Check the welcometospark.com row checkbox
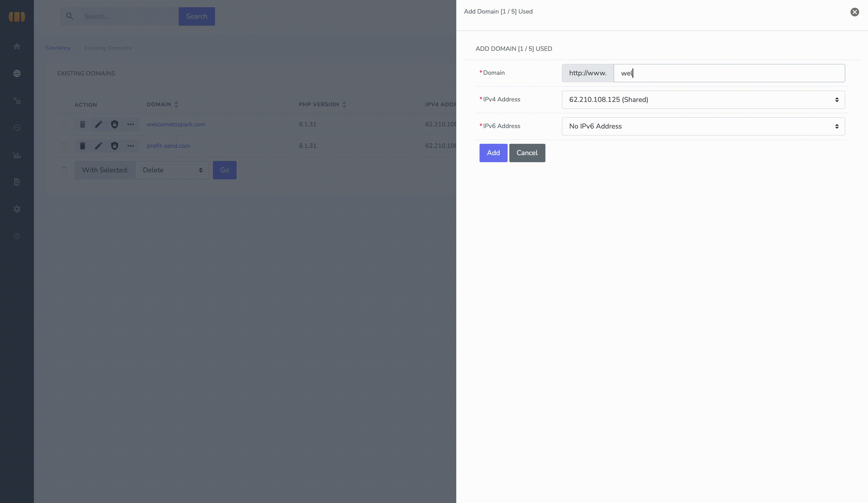This screenshot has height=503, width=868. coord(64,124)
